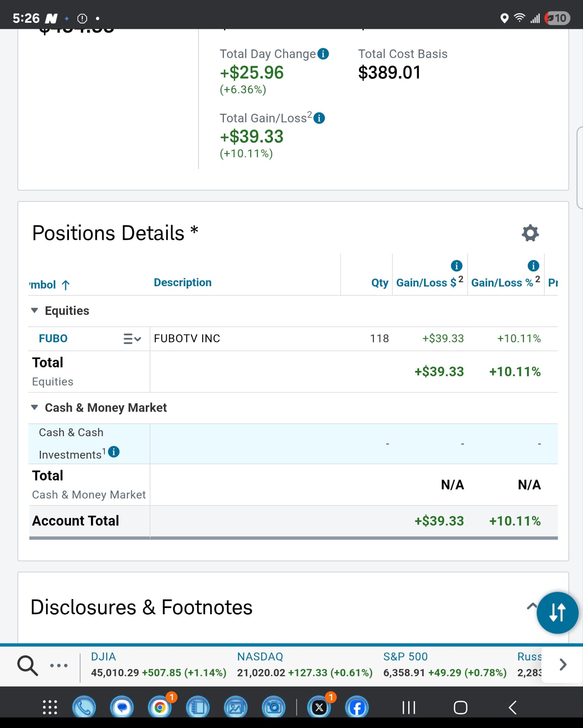This screenshot has width=583, height=728.
Task: Open Android app drawer grid icon
Action: click(x=50, y=707)
